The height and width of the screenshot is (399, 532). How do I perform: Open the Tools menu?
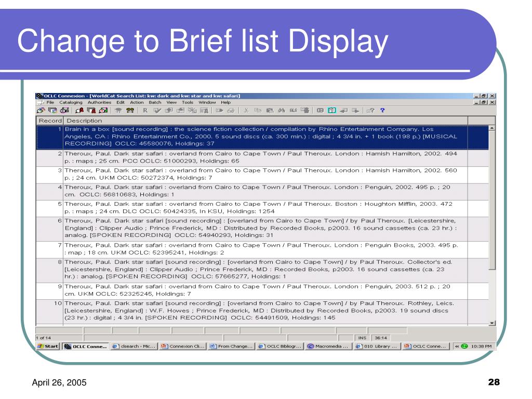pos(188,102)
